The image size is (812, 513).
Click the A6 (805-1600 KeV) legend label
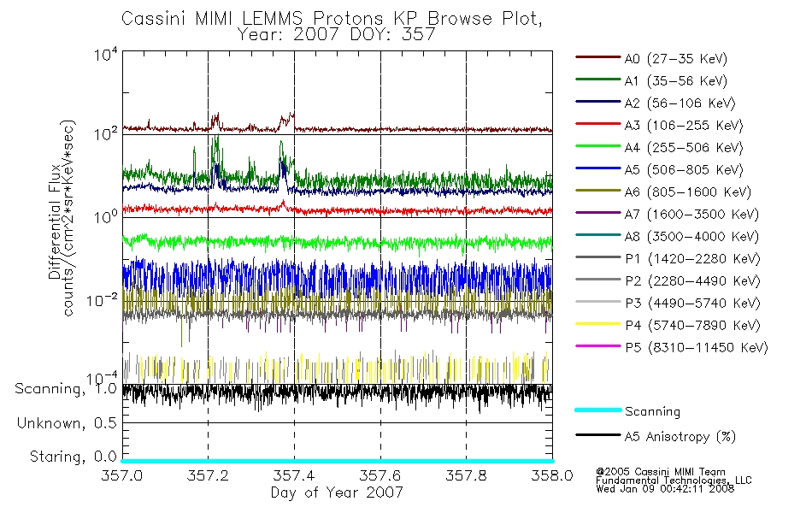pyautogui.click(x=688, y=192)
